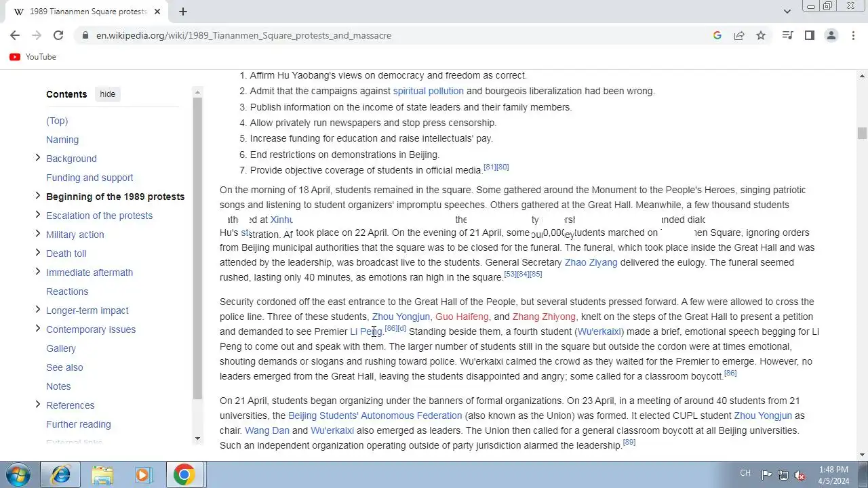
Task: Follow the Zhao Ziyang link
Action: pos(591,262)
